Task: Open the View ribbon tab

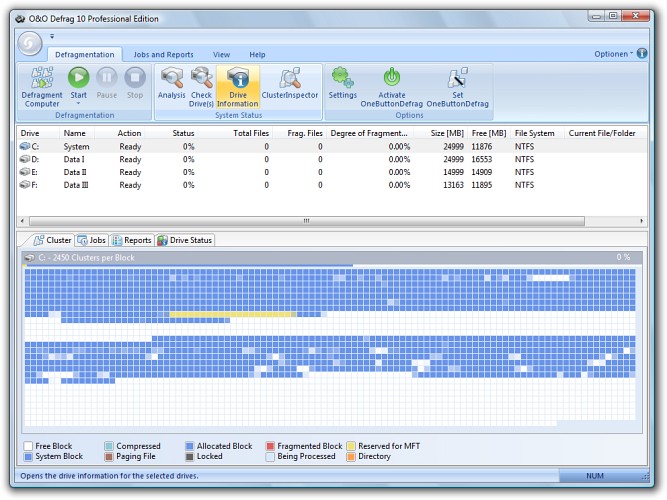Action: coord(221,54)
